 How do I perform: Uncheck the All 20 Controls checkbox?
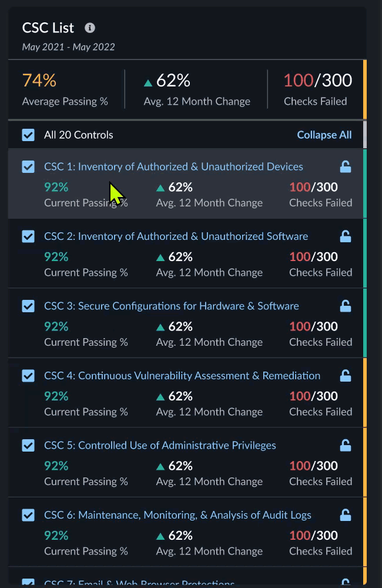tap(28, 135)
